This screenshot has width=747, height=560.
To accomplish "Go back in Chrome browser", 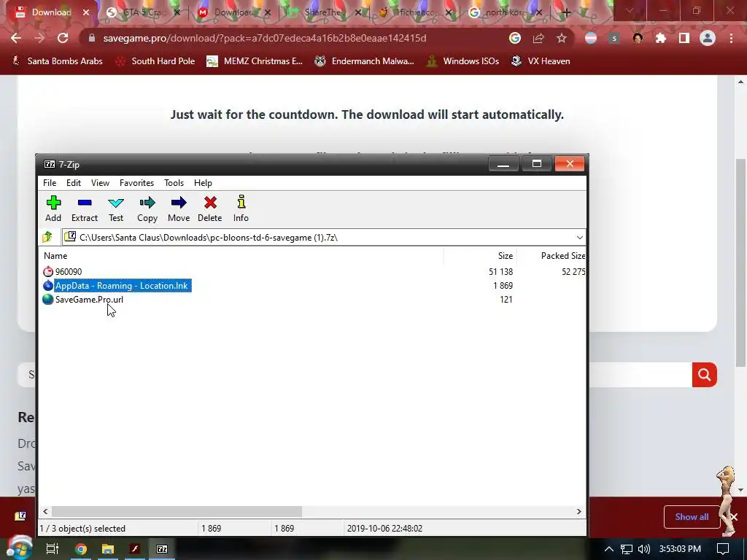I will [x=16, y=38].
